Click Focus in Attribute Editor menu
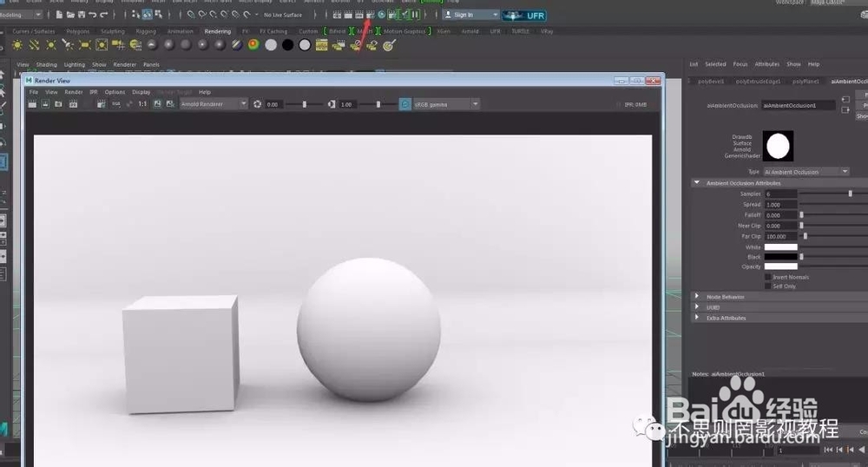The image size is (868, 467). click(740, 64)
